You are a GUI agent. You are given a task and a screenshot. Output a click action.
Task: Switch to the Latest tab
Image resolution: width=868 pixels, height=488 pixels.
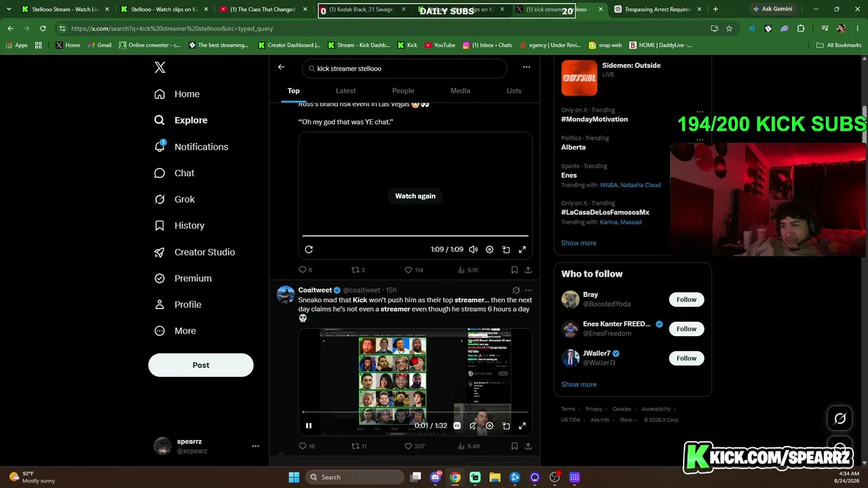point(346,91)
